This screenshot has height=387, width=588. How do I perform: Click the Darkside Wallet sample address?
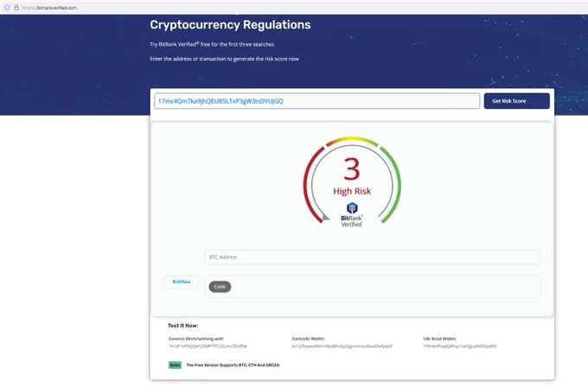(342, 346)
